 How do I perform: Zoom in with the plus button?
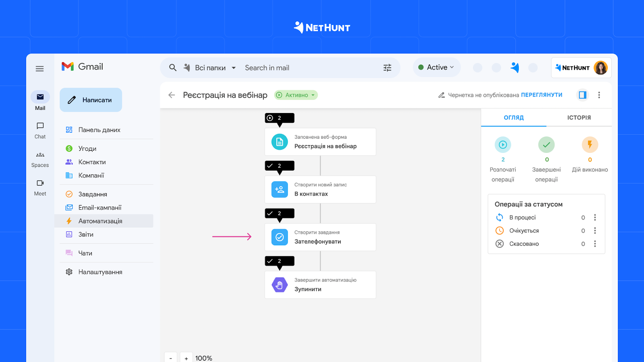click(186, 358)
